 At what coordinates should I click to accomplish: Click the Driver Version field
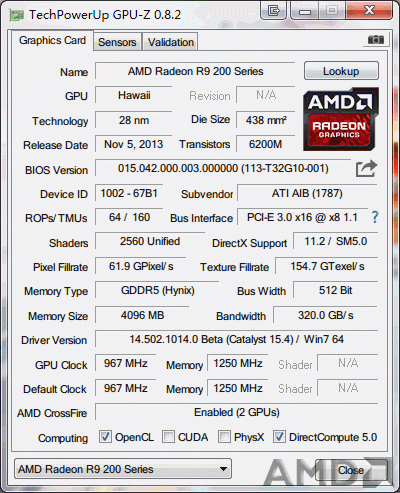(236, 339)
